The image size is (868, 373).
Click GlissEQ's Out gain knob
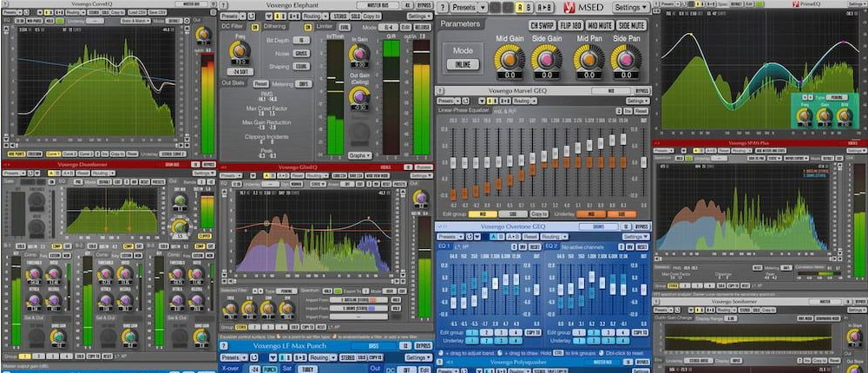point(421,198)
